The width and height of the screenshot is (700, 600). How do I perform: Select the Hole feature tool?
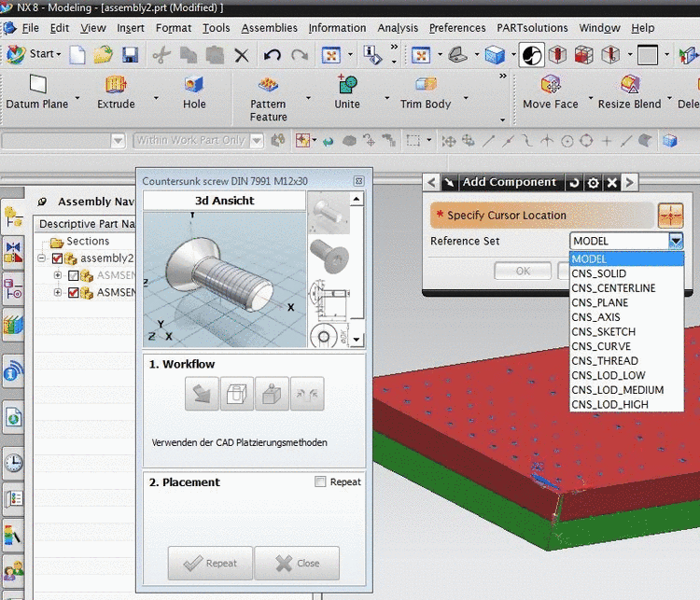pos(194,86)
